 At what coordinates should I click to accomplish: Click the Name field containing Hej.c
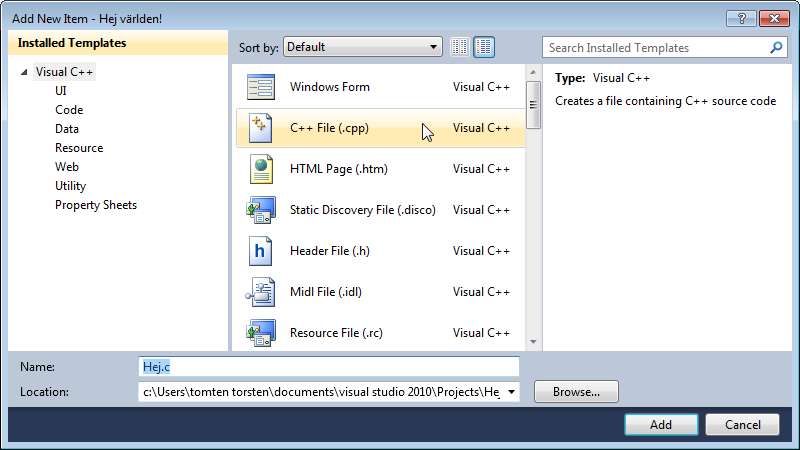329,367
